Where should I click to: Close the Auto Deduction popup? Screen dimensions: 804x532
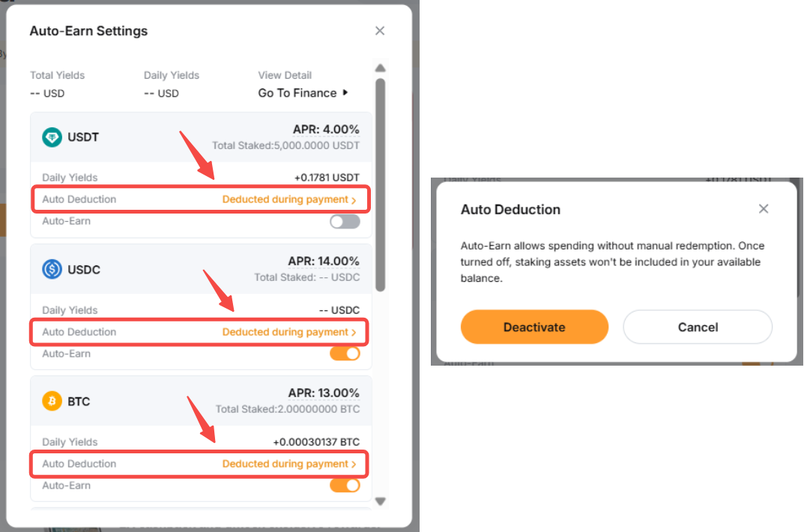pyautogui.click(x=764, y=208)
